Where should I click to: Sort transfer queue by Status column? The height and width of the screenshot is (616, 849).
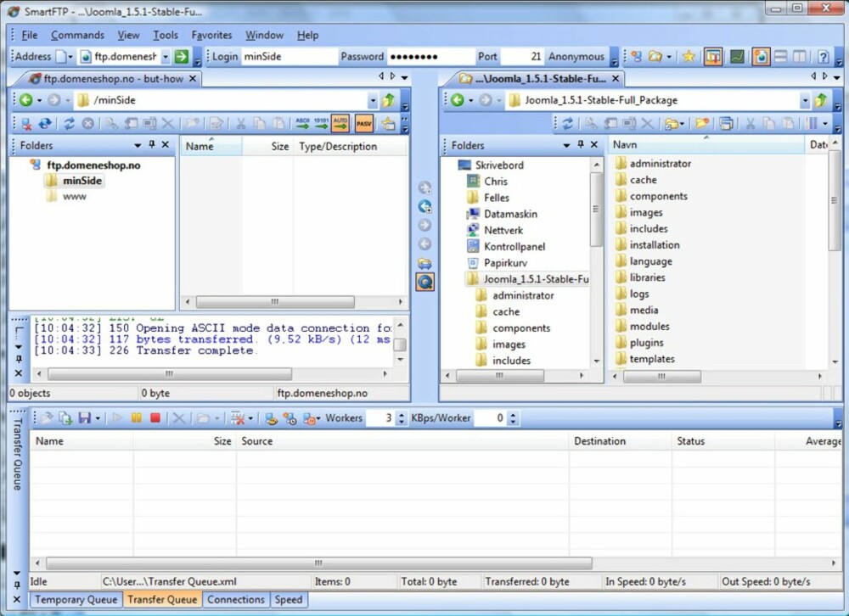[723, 441]
